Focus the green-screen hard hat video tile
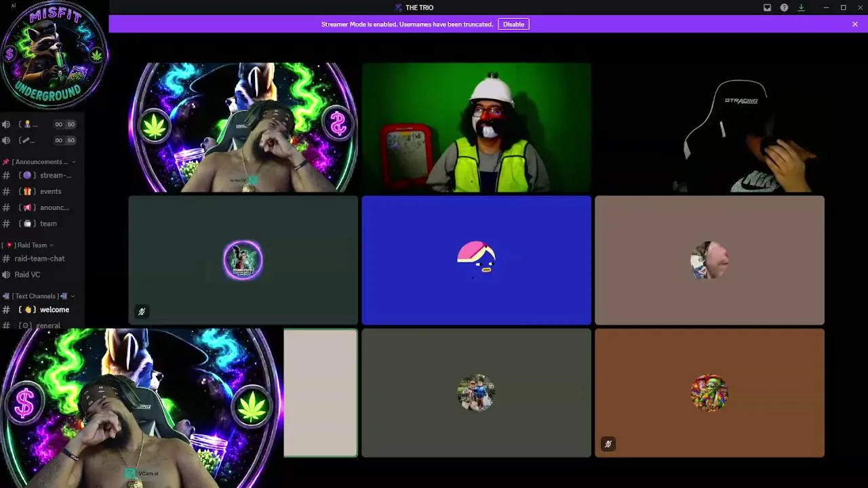This screenshot has width=868, height=488. [477, 127]
